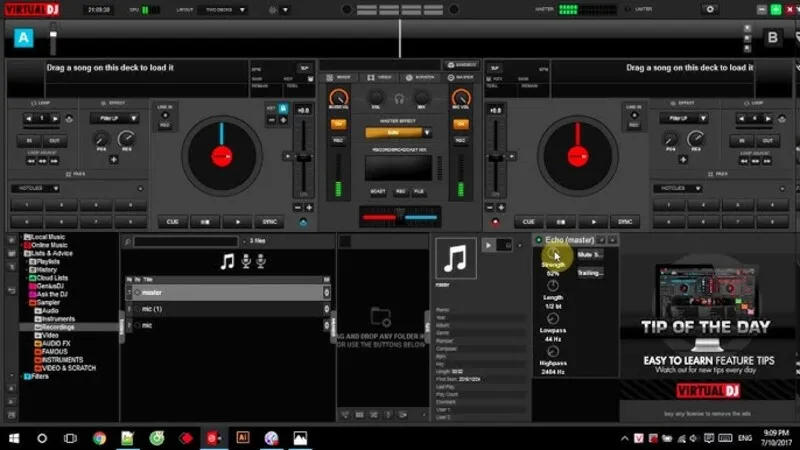The height and width of the screenshot is (450, 800).
Task: Click the right deck pitch fader
Action: (495, 159)
